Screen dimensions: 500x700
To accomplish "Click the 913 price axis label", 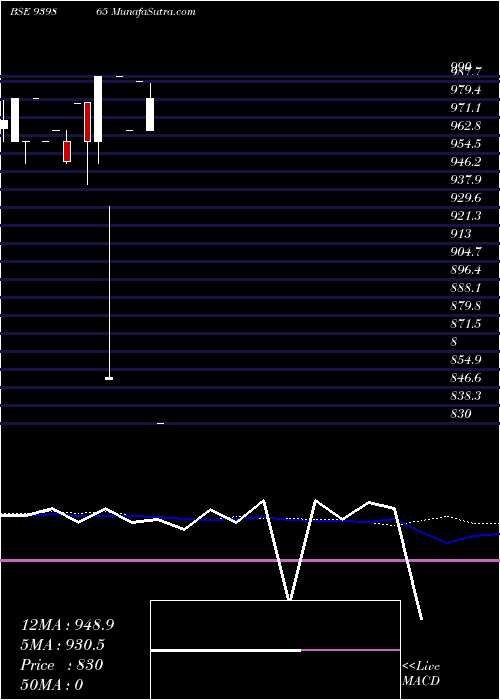I will 461,234.
